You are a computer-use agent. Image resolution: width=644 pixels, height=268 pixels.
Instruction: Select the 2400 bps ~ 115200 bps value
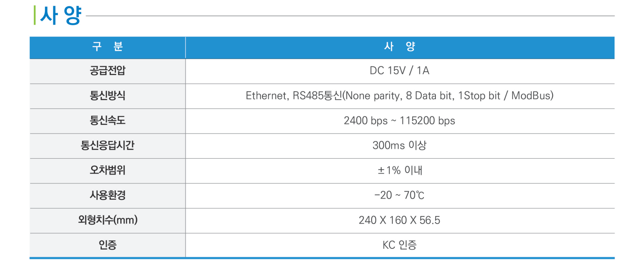(399, 121)
